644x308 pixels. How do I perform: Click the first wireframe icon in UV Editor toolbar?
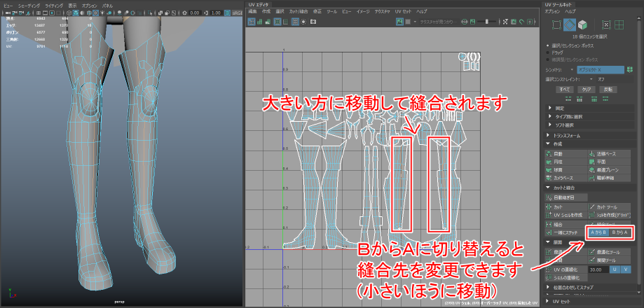click(x=252, y=21)
